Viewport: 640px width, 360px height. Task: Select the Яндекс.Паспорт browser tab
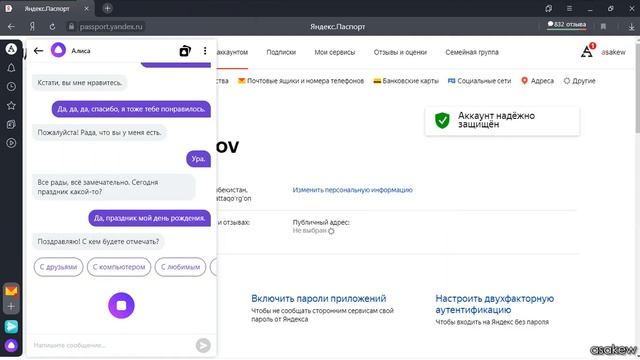(47, 8)
